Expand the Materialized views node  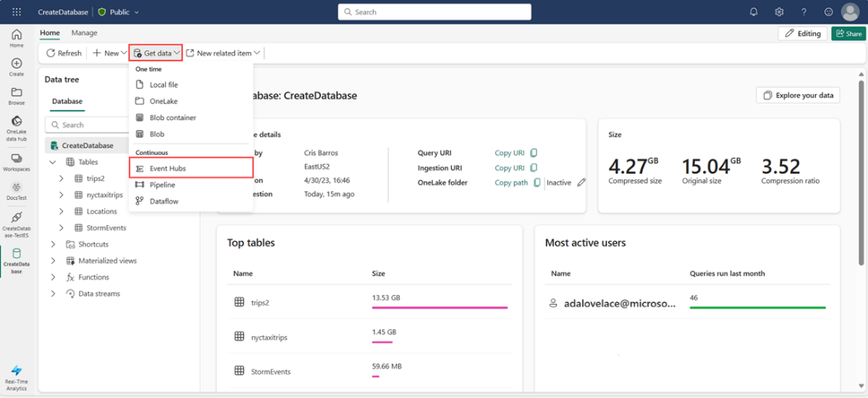pos(53,261)
